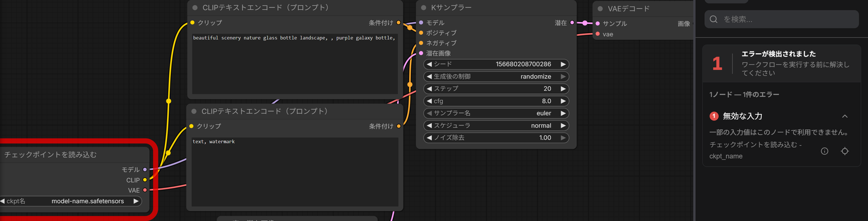Screen dimensions: 868x221
Task: Click the チェックポイントを読み込む - ckpt_name error entry
Action: click(x=755, y=150)
